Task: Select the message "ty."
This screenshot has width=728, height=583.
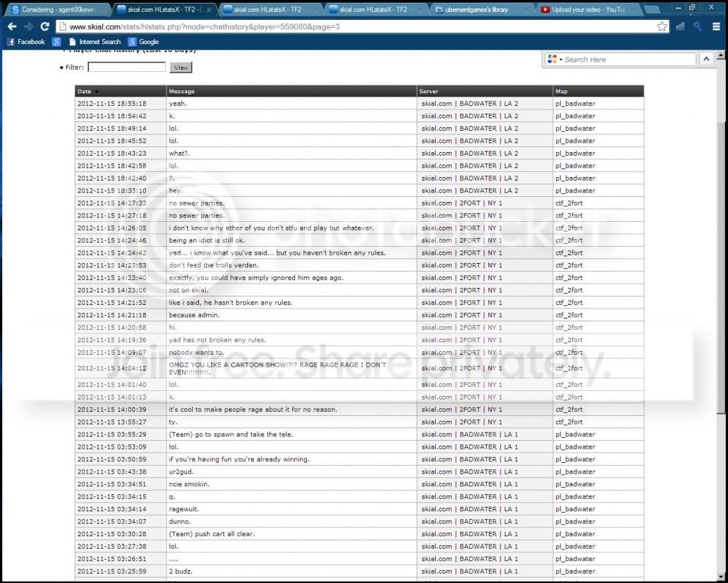Action: coord(173,422)
